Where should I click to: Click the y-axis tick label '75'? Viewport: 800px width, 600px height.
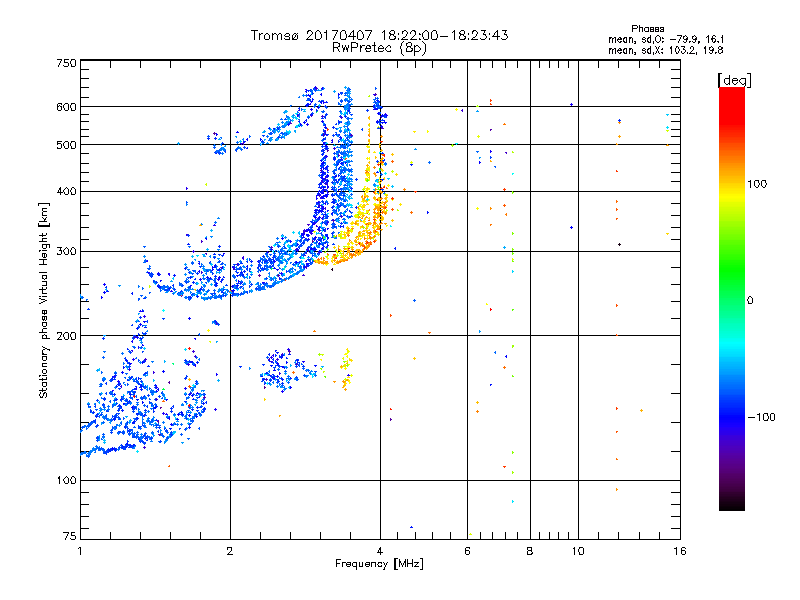click(70, 536)
